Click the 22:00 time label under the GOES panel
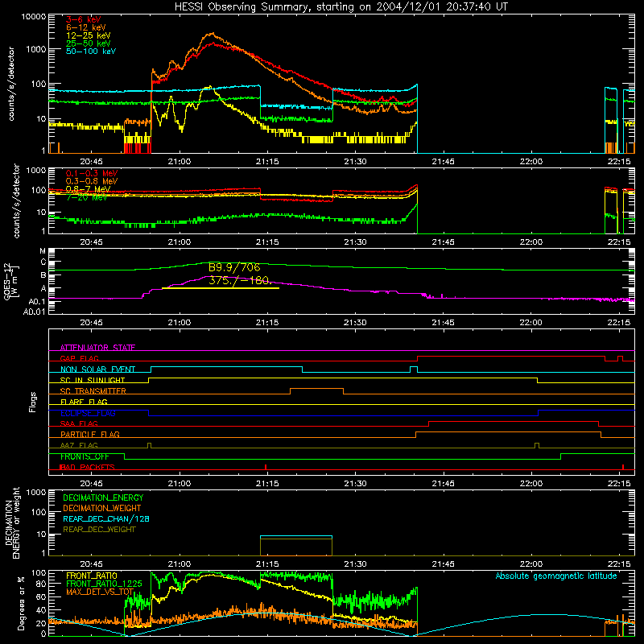The height and width of the screenshot is (644, 644). [531, 323]
